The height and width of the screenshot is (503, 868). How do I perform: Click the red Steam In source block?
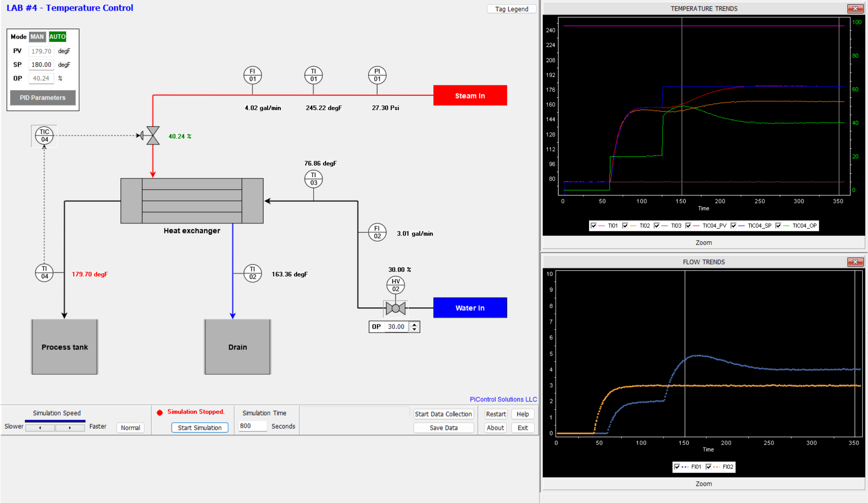[x=470, y=95]
